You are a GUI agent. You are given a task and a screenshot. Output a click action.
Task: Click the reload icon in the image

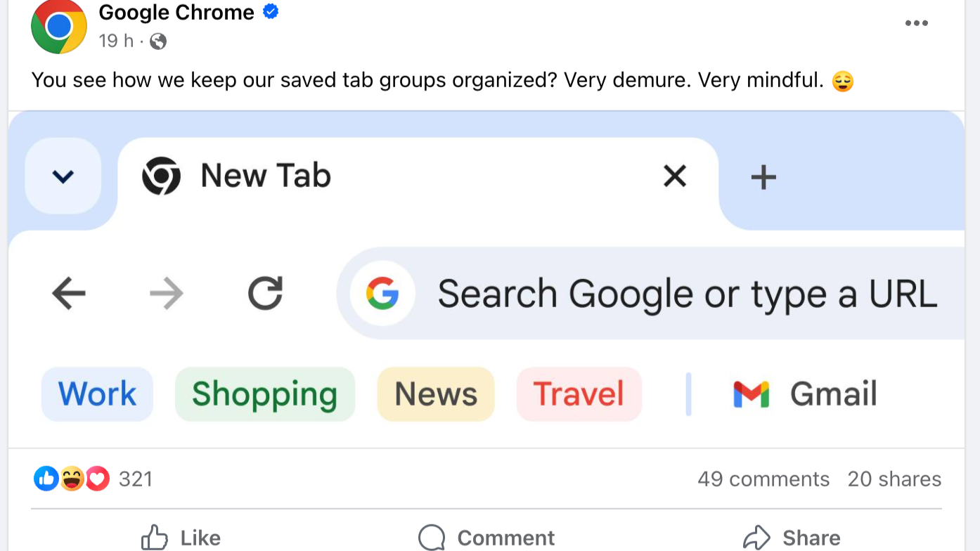[266, 293]
